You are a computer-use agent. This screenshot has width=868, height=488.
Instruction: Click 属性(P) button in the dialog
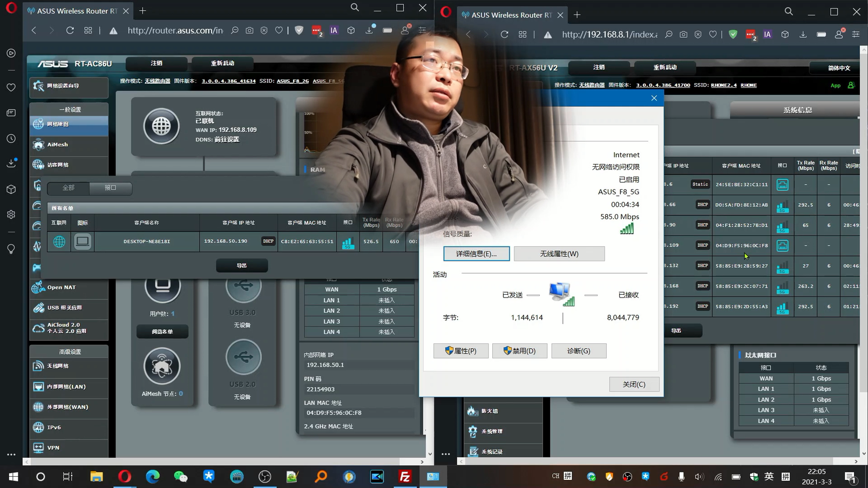tap(461, 351)
